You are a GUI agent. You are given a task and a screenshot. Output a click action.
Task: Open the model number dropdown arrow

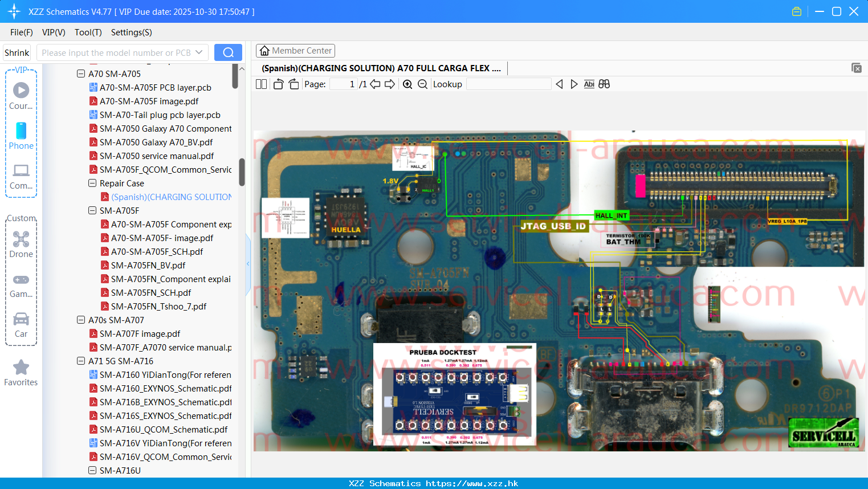tap(199, 52)
